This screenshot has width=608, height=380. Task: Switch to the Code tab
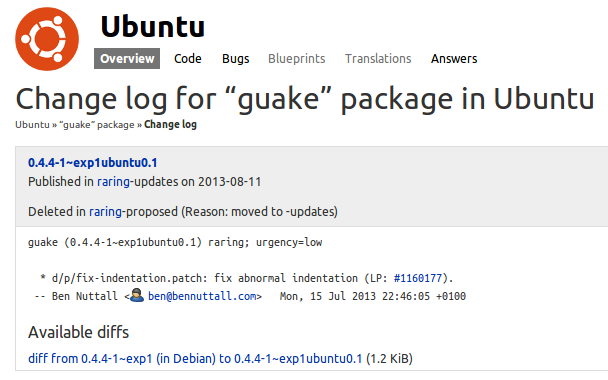click(x=188, y=59)
